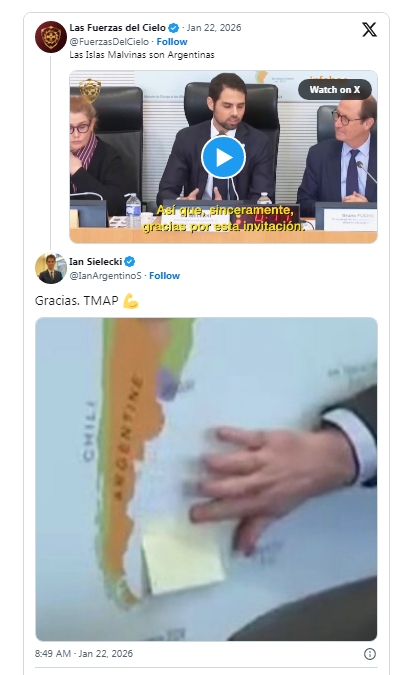The height and width of the screenshot is (675, 403).
Task: Click the Gracias. TMAP tweet text
Action: pyautogui.click(x=77, y=300)
